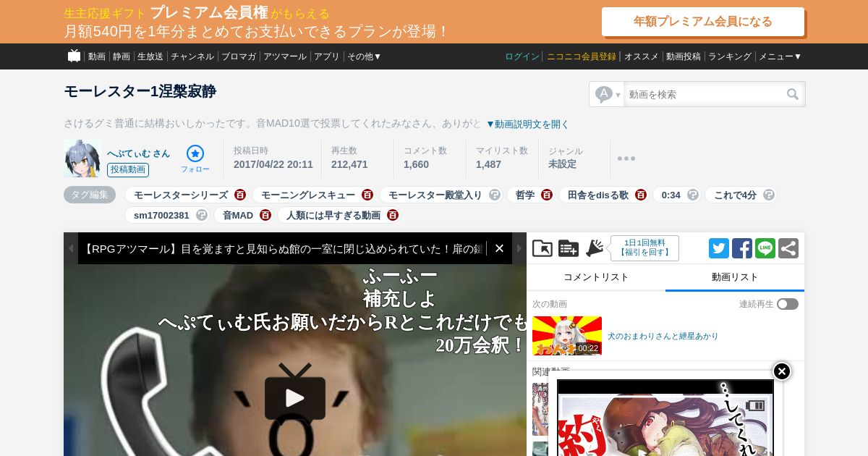868x456 pixels.
Task: Click the search magnifier icon
Action: (x=793, y=94)
